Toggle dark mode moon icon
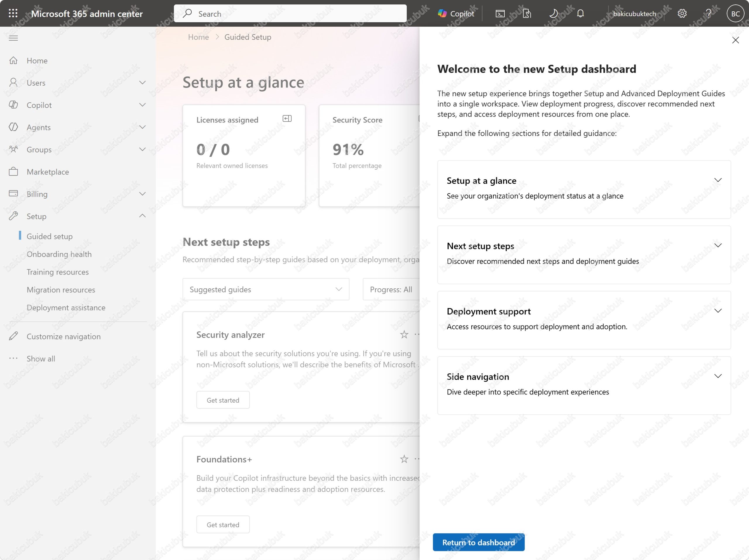The width and height of the screenshot is (749, 560). coord(553,13)
